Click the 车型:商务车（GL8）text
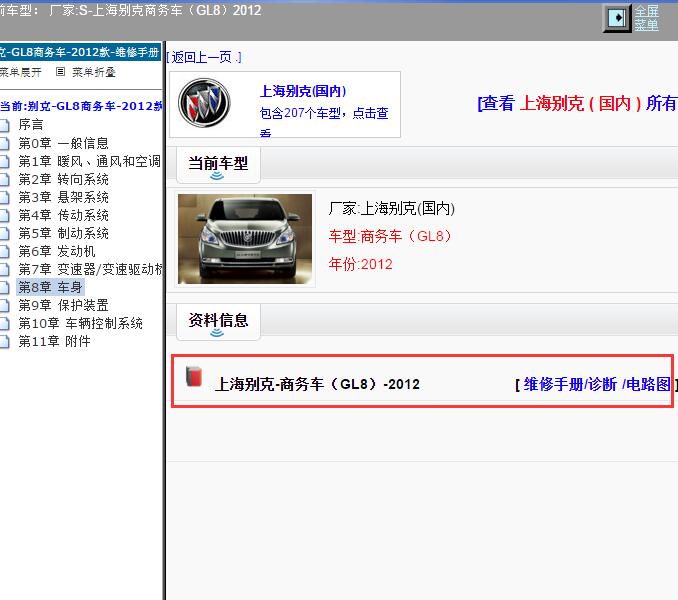 click(390, 236)
